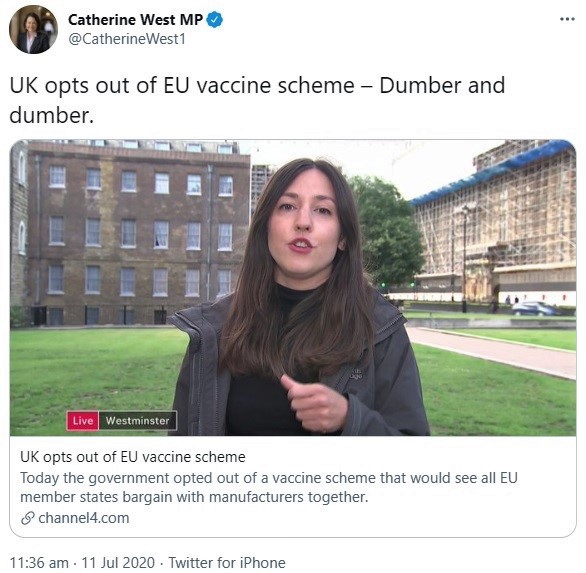Click the card description starting "Today the government"

pos(269,487)
